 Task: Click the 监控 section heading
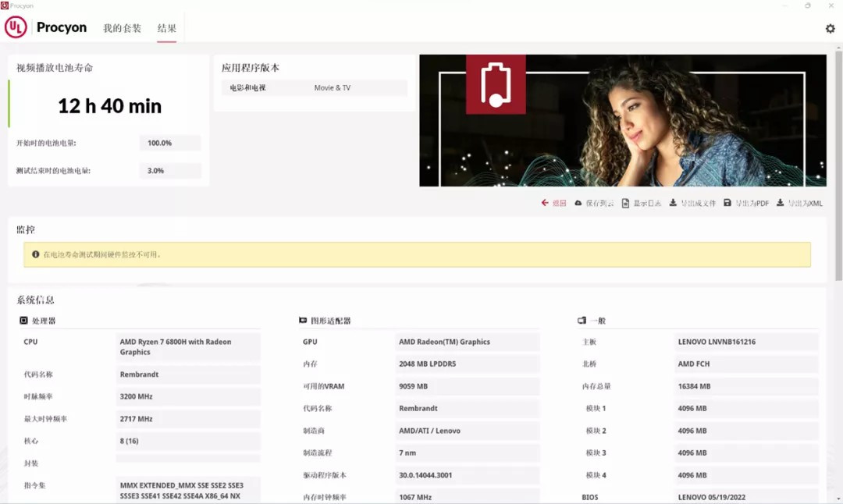26,229
